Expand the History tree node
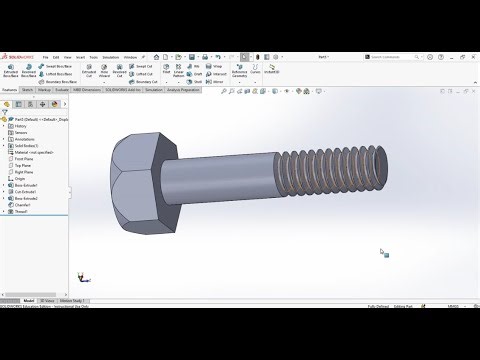Screen dimensions: 480x360 [4, 126]
